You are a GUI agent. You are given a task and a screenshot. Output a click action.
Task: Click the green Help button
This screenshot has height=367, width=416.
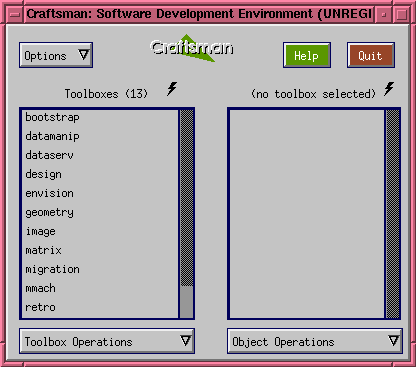point(307,55)
